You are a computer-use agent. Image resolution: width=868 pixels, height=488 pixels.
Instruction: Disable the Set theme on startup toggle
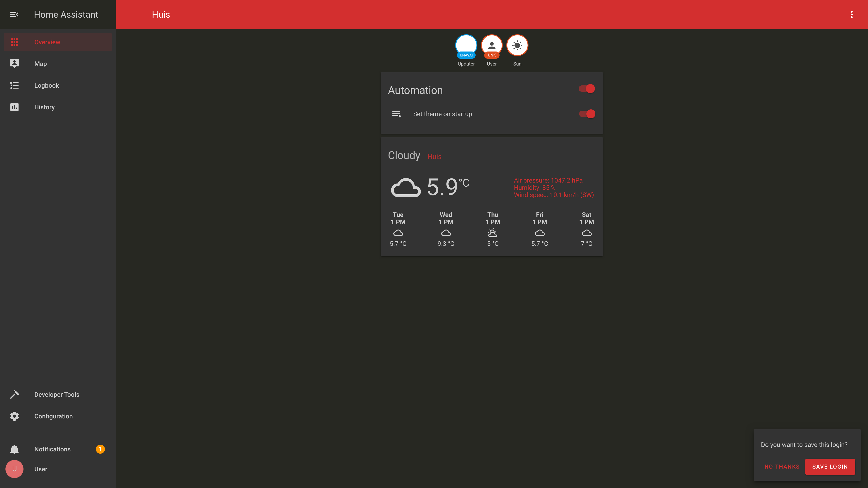(586, 114)
